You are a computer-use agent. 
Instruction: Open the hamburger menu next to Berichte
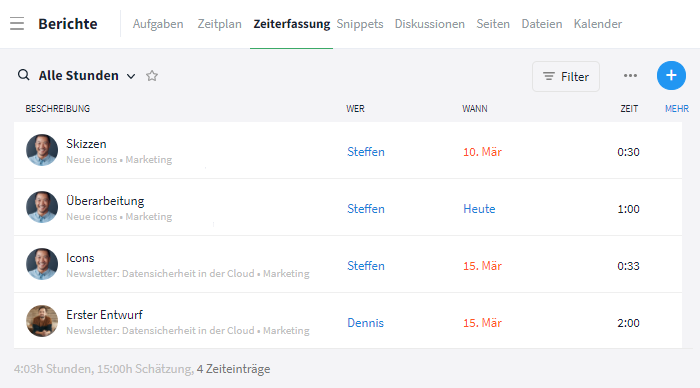(x=17, y=23)
